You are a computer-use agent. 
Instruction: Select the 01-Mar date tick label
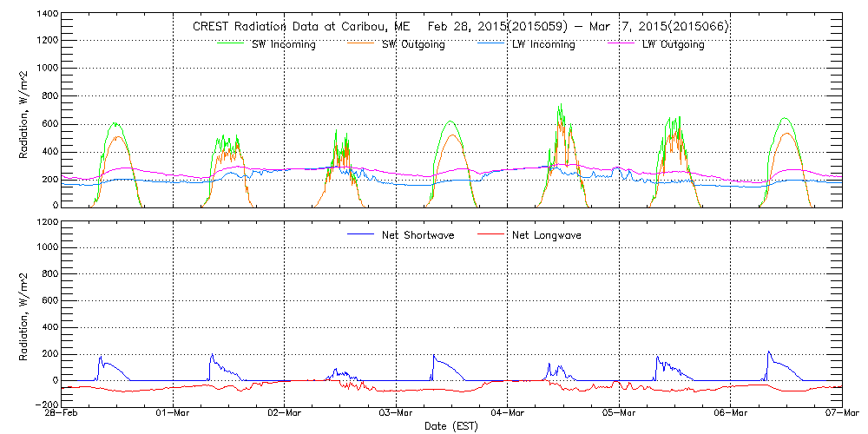174,413
